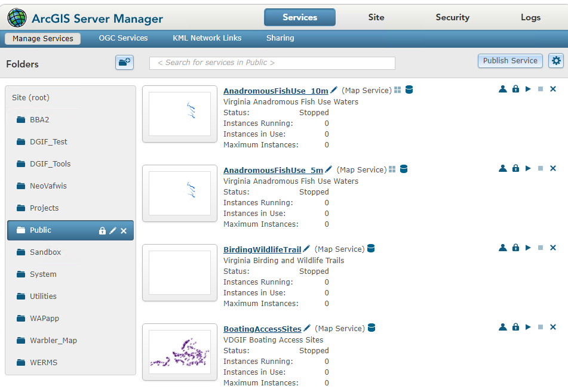Delete the AnadromousFishUse_5m service
This screenshot has width=568, height=392.
pos(553,168)
